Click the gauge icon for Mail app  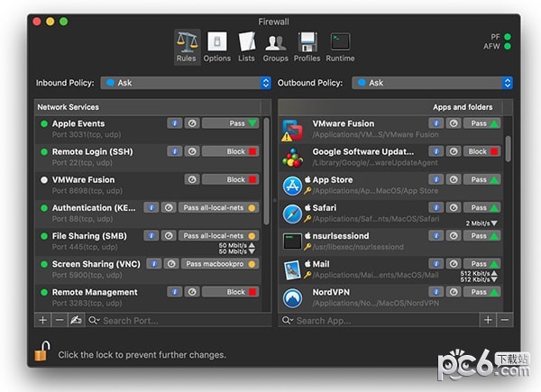click(x=454, y=264)
